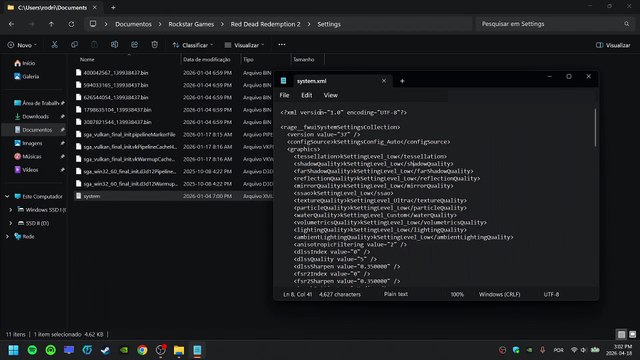This screenshot has width=640, height=360.
Task: Open Músicas in the navigation pane
Action: (x=32, y=156)
